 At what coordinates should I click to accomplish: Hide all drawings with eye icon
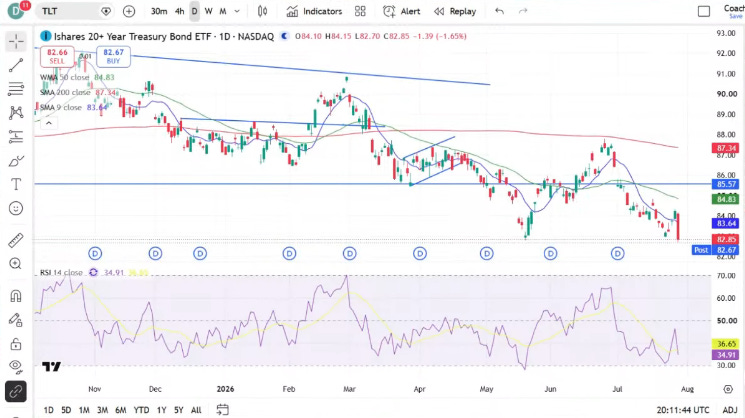[x=16, y=366]
